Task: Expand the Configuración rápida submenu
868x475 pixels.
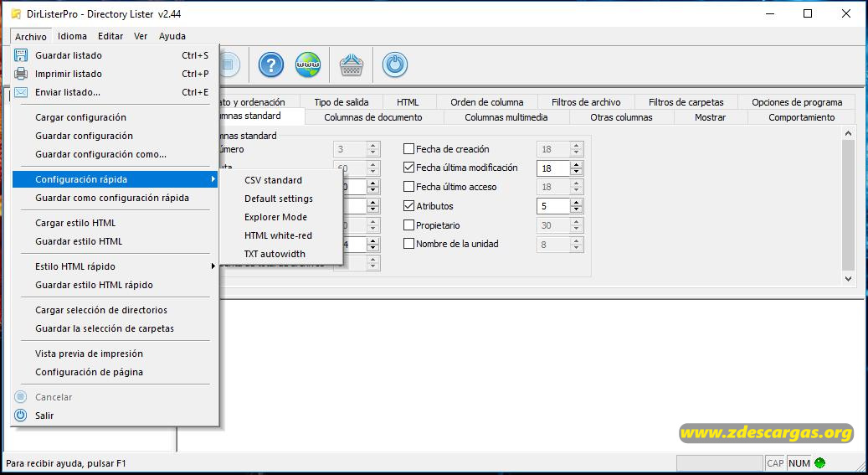Action: pyautogui.click(x=116, y=179)
